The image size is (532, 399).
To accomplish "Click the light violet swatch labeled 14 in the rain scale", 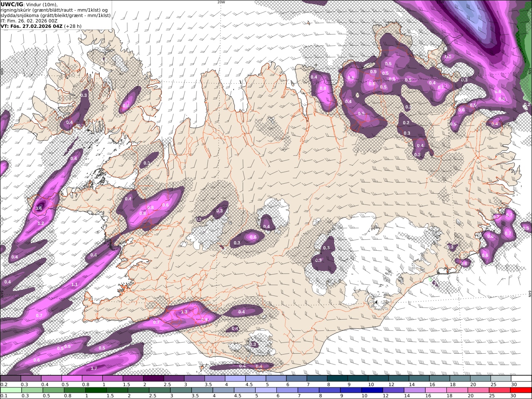I will tap(415, 390).
